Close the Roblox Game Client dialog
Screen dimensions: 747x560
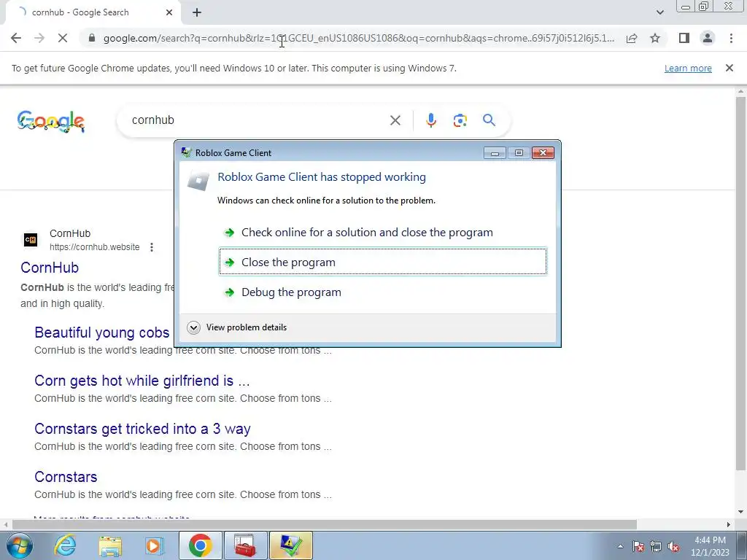[543, 153]
